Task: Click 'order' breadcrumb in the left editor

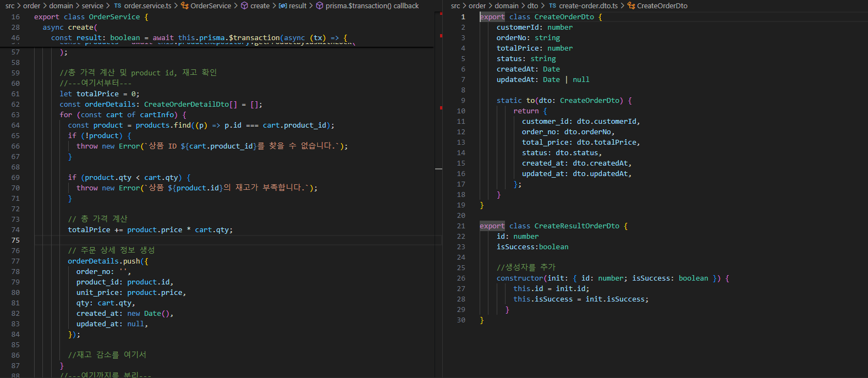Action: (x=31, y=6)
